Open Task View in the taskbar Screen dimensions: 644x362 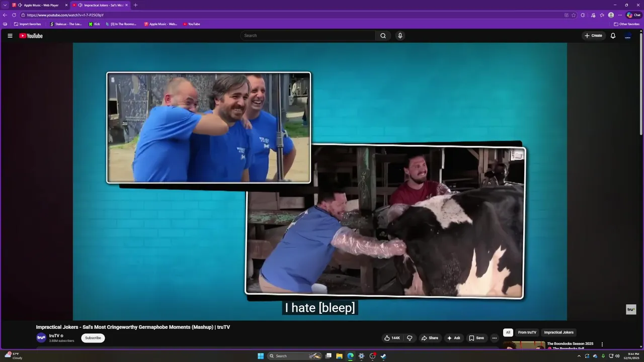click(328, 356)
